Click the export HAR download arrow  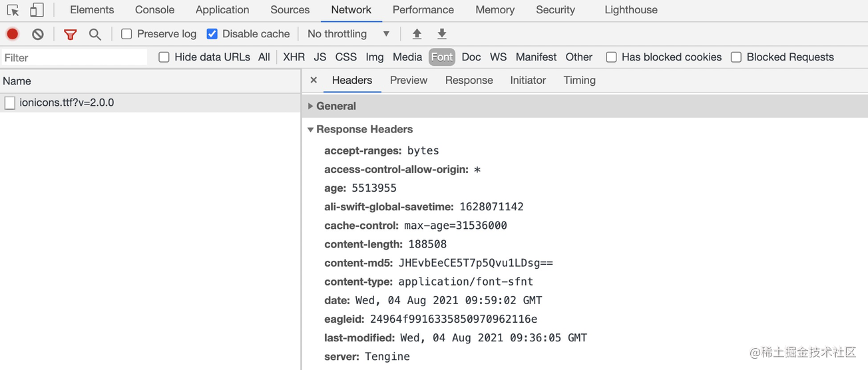tap(441, 34)
